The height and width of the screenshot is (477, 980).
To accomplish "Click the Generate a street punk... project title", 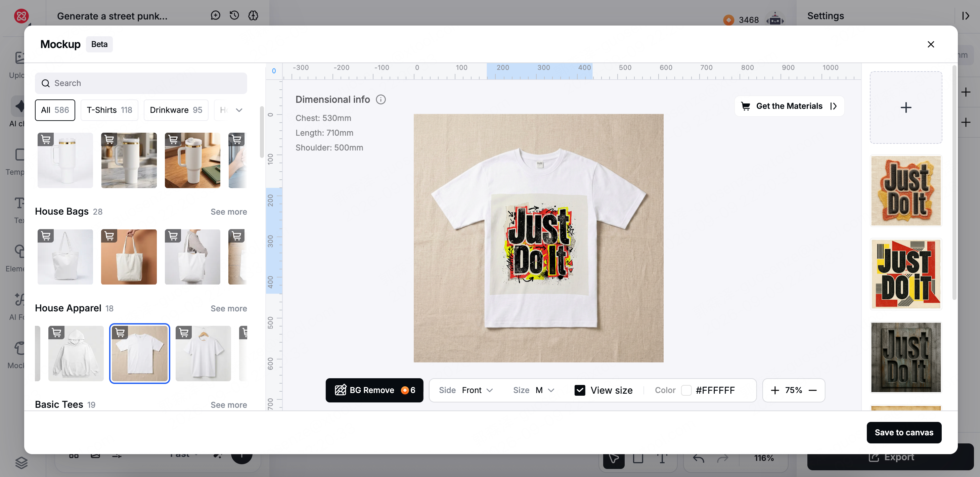I will [112, 16].
